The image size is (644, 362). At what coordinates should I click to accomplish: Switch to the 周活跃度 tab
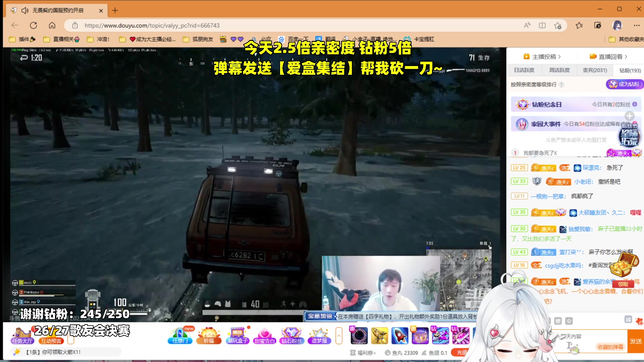coord(559,70)
